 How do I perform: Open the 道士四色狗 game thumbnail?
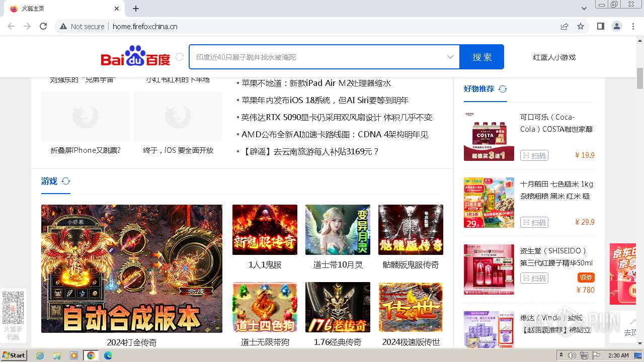(x=265, y=307)
